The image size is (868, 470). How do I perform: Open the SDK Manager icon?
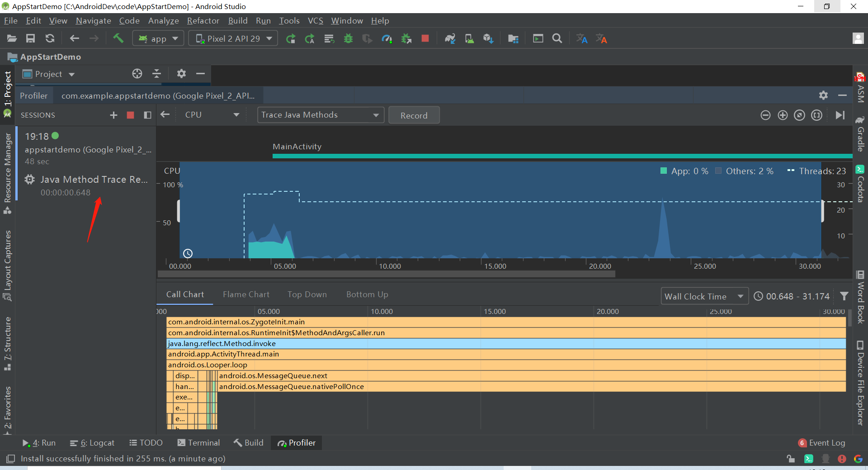tap(488, 39)
